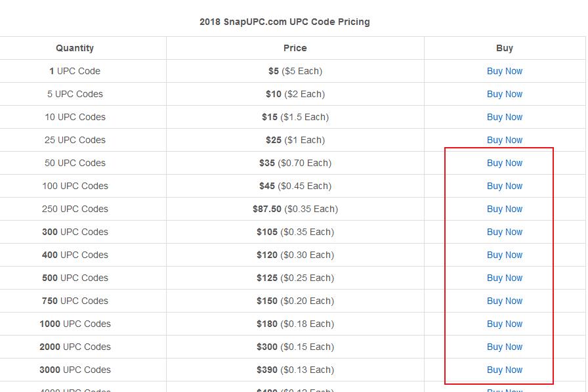Viewport: 588px width, 392px height.
Task: Select Buy Now for 10 UPC Codes
Action: tap(504, 117)
